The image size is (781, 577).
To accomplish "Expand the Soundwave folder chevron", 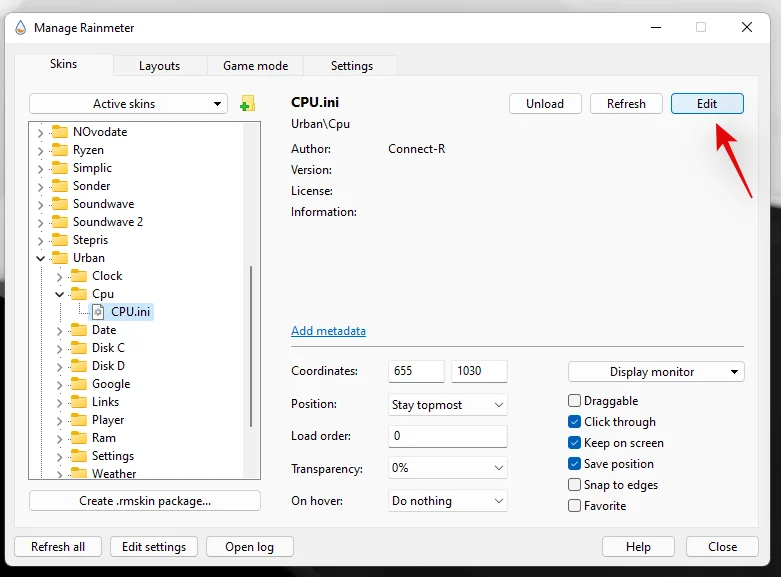I will click(x=41, y=204).
